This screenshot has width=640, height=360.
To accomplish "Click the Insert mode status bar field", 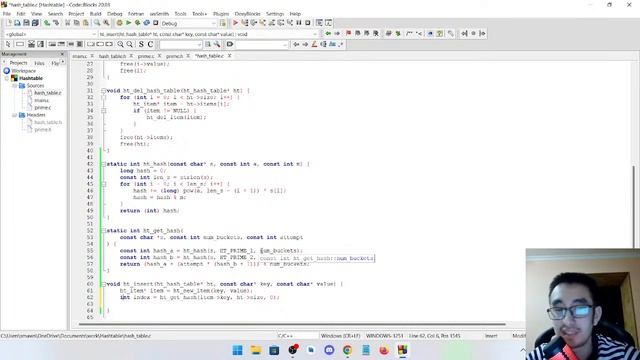I will coord(491,336).
